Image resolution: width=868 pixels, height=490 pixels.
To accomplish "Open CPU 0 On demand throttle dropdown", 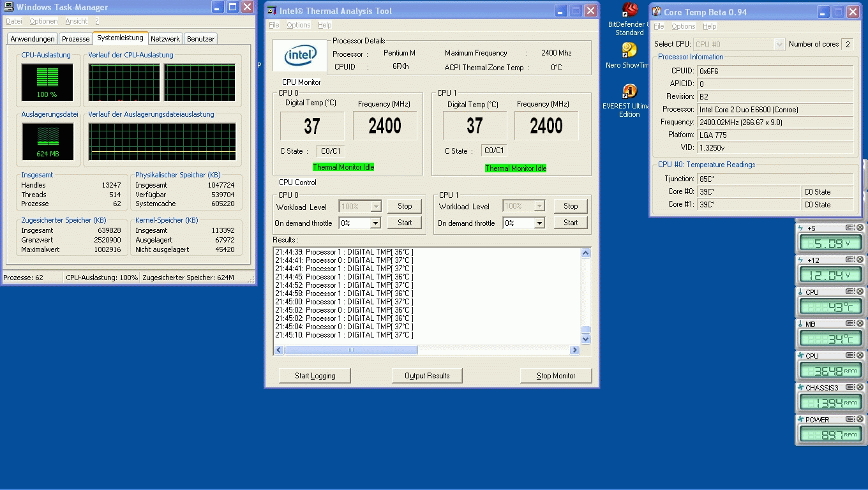I will [x=375, y=223].
